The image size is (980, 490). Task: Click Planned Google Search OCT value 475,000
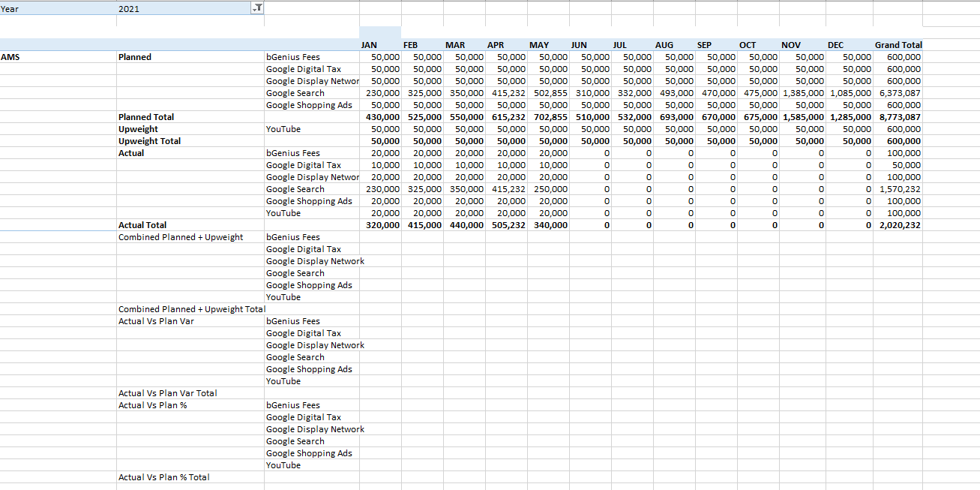point(760,93)
